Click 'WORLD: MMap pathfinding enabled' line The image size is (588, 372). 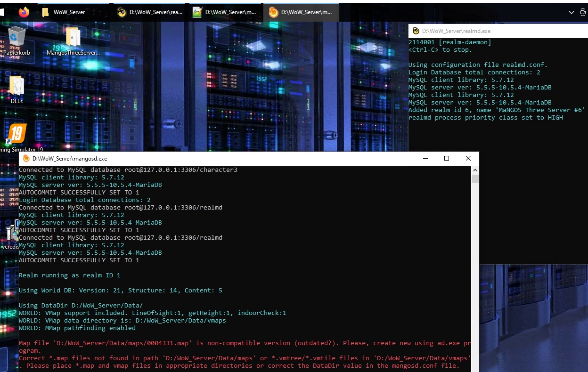point(77,328)
